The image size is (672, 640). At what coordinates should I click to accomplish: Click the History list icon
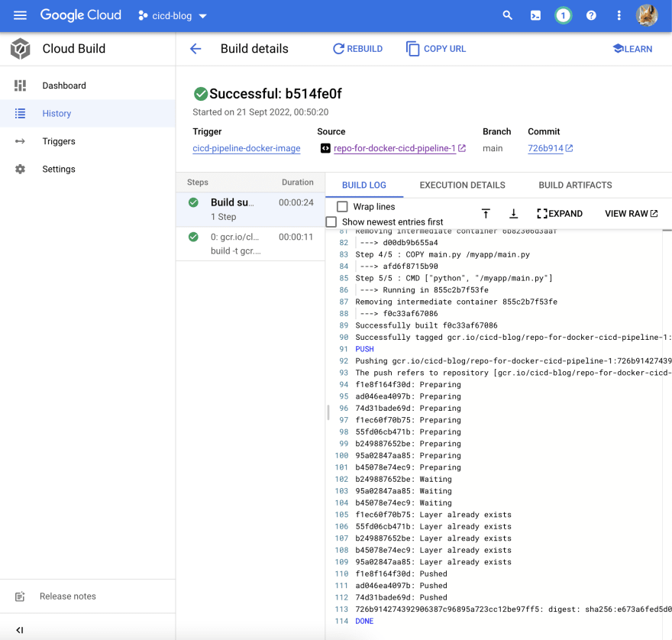(20, 114)
